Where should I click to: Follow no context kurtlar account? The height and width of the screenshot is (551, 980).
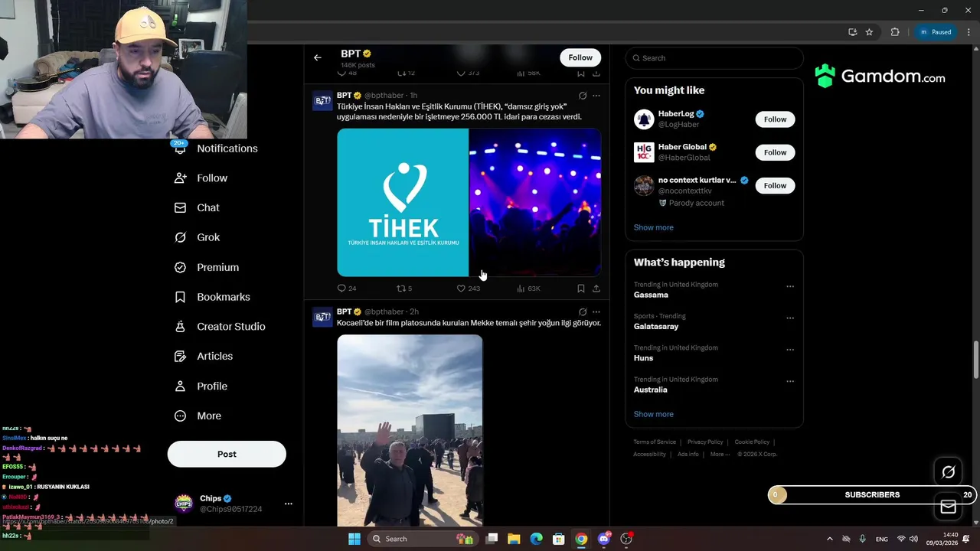tap(775, 185)
